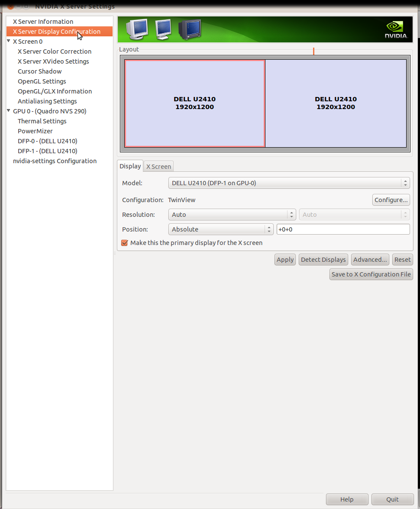Quit the NVIDIA settings application
This screenshot has width=420, height=509.
tap(392, 499)
